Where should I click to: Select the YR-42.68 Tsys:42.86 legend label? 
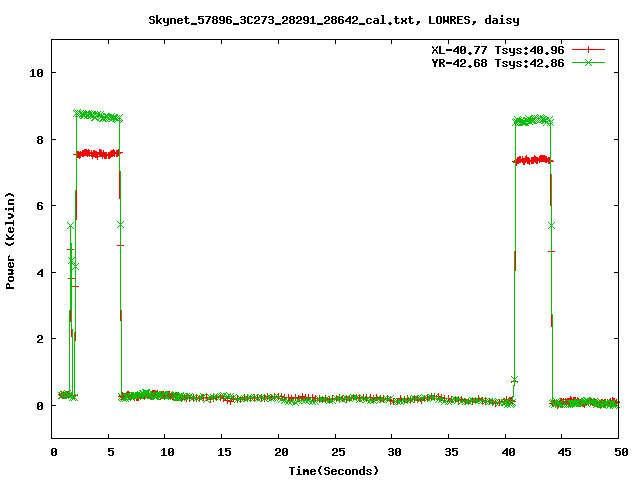(498, 63)
